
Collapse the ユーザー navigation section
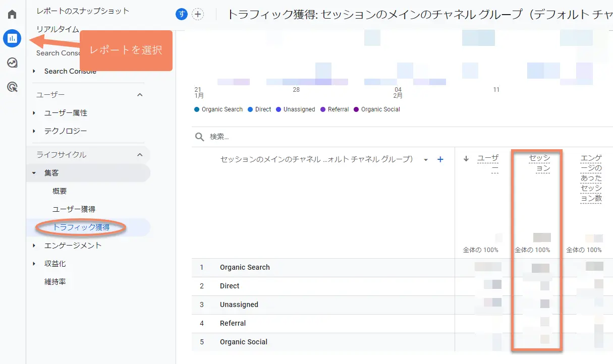(x=140, y=94)
